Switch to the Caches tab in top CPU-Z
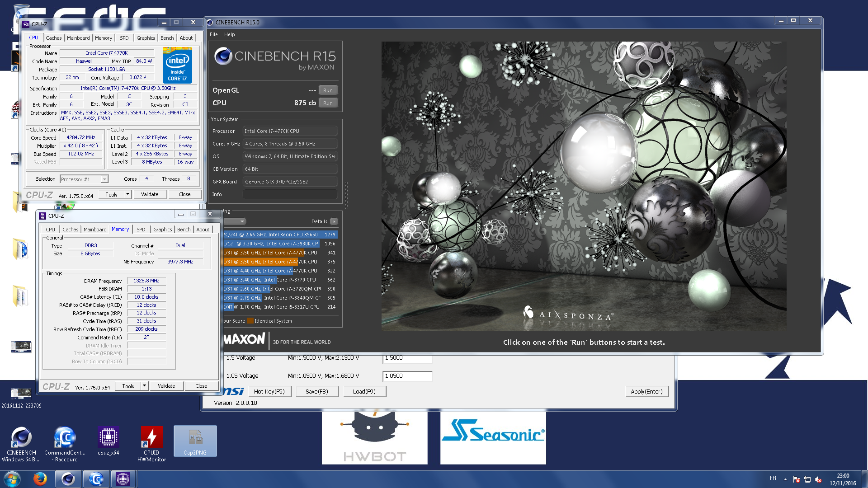868x488 pixels. click(x=54, y=38)
